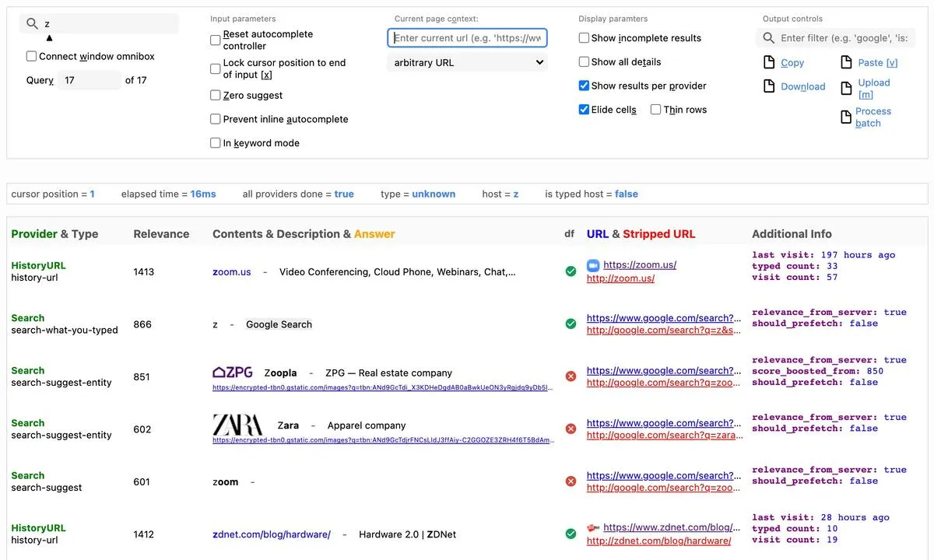Click green checkmark in zdnet.com row
The width and height of the screenshot is (934, 560).
pyautogui.click(x=571, y=534)
